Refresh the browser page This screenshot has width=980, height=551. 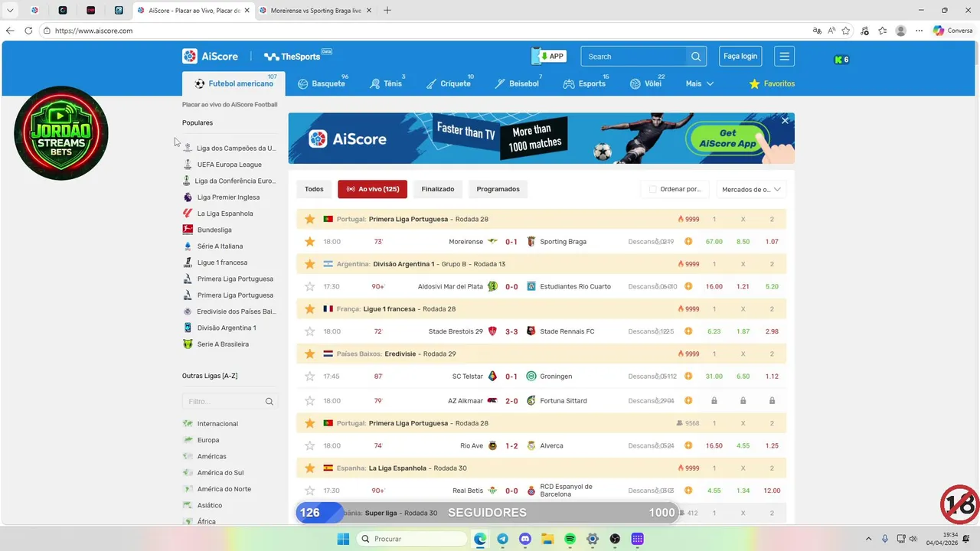[28, 31]
